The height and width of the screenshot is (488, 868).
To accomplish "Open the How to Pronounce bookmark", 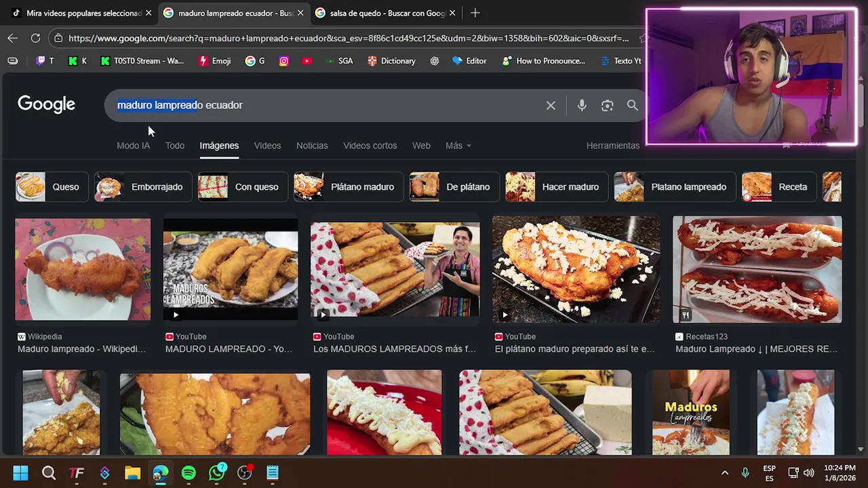I will point(543,60).
